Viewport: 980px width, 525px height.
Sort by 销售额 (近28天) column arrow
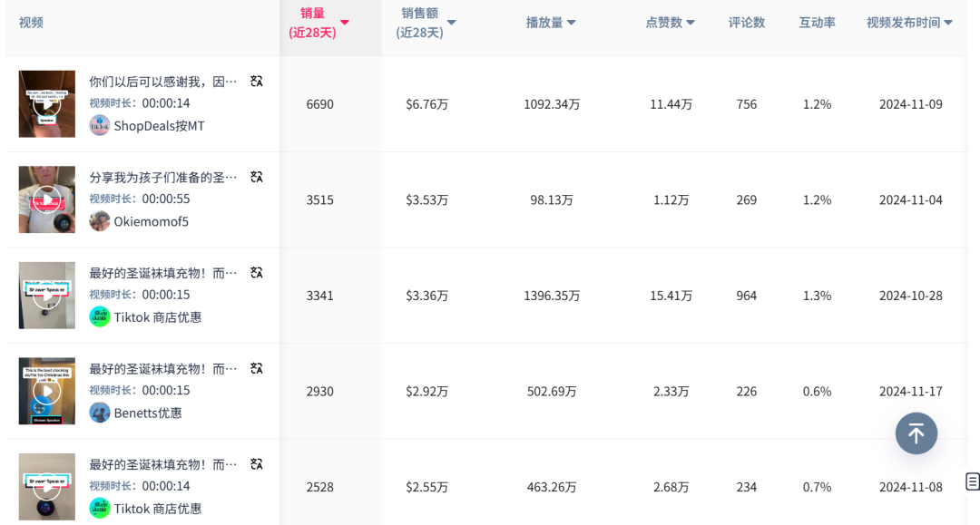(452, 23)
